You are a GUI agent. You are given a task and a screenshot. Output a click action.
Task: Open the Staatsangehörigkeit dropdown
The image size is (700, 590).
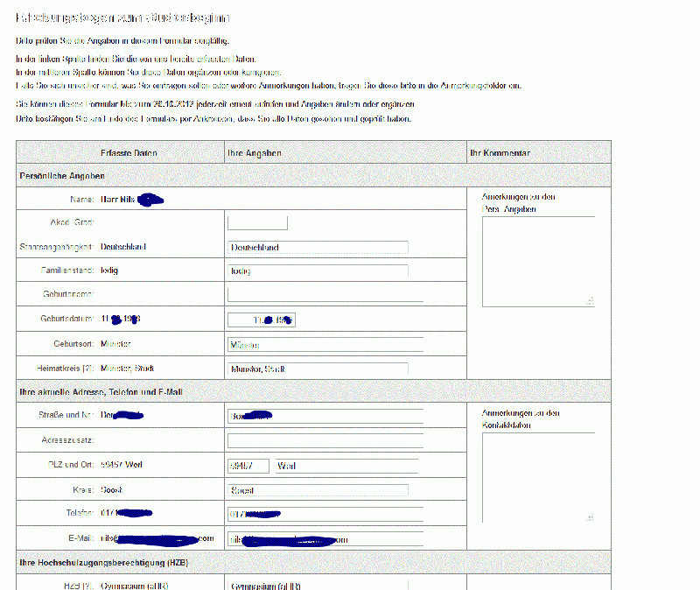[x=318, y=248]
